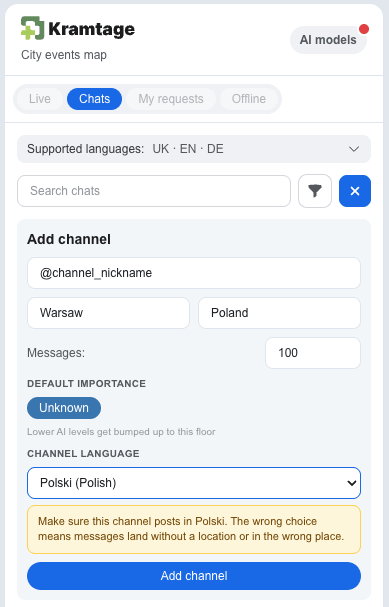Switch to the Offline tab
Image resolution: width=389 pixels, height=607 pixels.
point(248,99)
